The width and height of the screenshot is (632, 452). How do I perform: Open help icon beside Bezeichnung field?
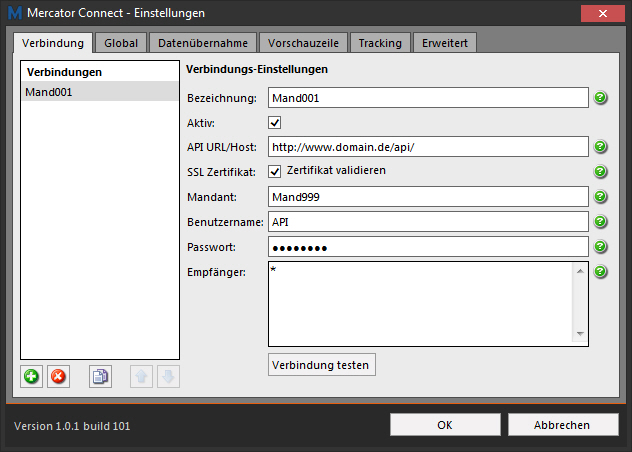pyautogui.click(x=600, y=98)
